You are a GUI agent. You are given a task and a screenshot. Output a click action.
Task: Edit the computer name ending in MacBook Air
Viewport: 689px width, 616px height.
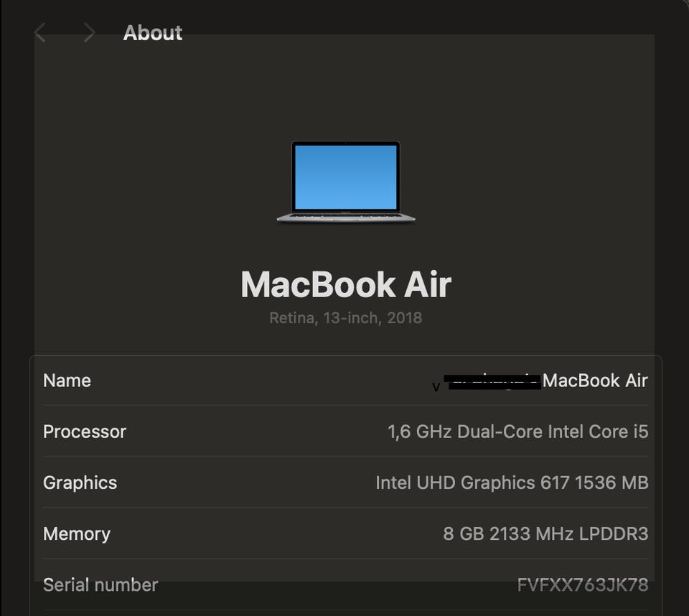coord(540,381)
